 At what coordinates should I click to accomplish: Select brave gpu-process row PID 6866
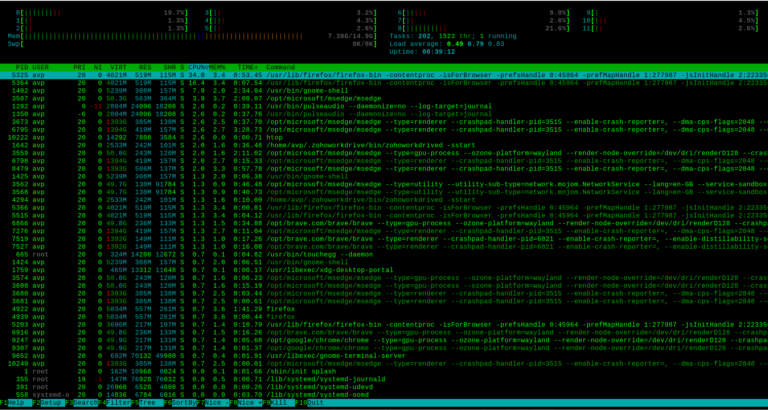click(x=384, y=223)
